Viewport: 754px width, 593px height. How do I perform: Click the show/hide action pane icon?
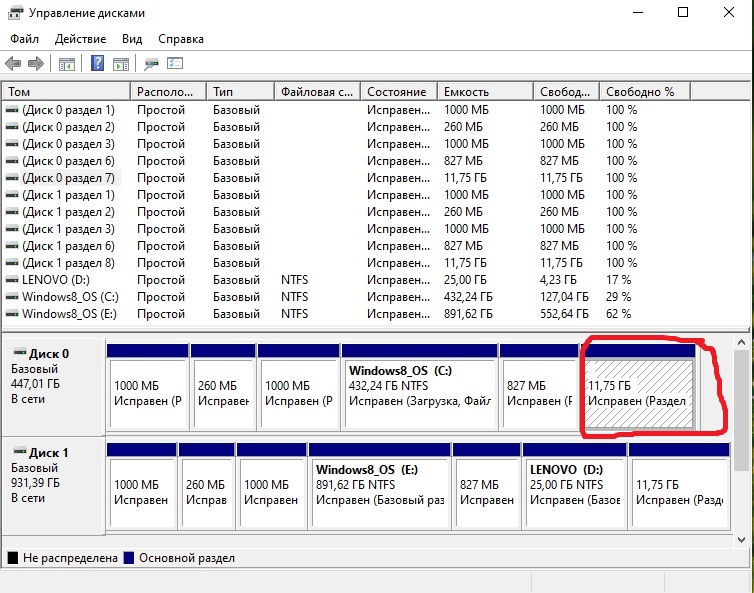[x=121, y=64]
